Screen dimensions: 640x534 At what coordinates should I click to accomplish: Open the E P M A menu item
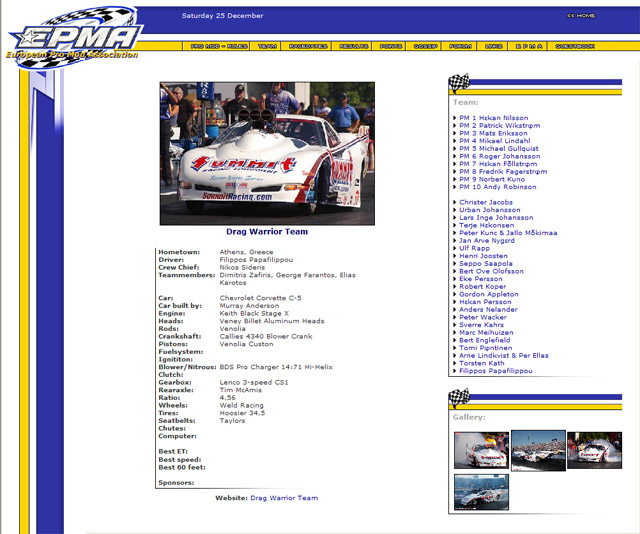(529, 46)
